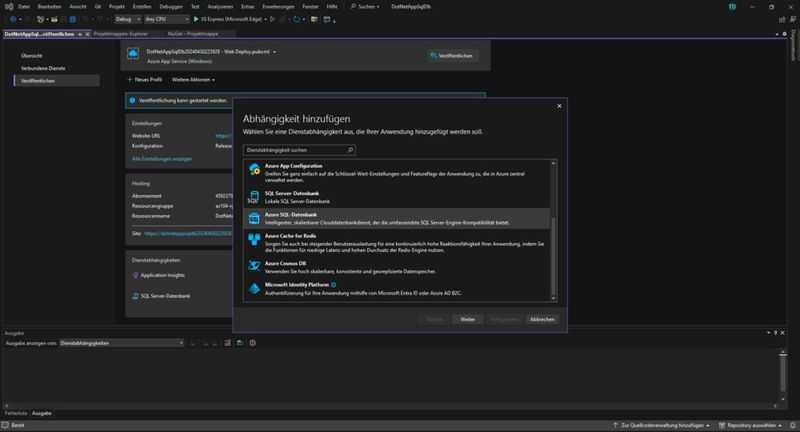Image resolution: width=800 pixels, height=432 pixels.
Task: Click the clear all output icon
Action: [x=228, y=343]
